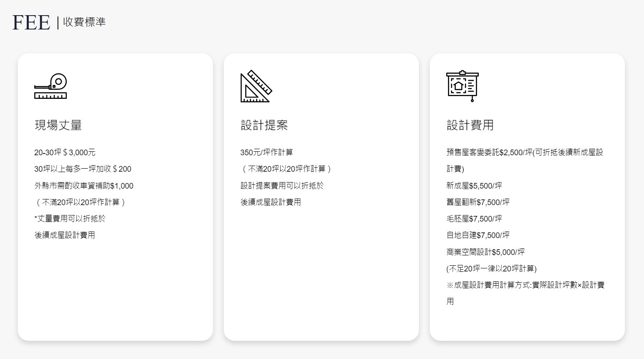Click the 設計費用 card title
This screenshot has height=359, width=644.
(x=470, y=125)
